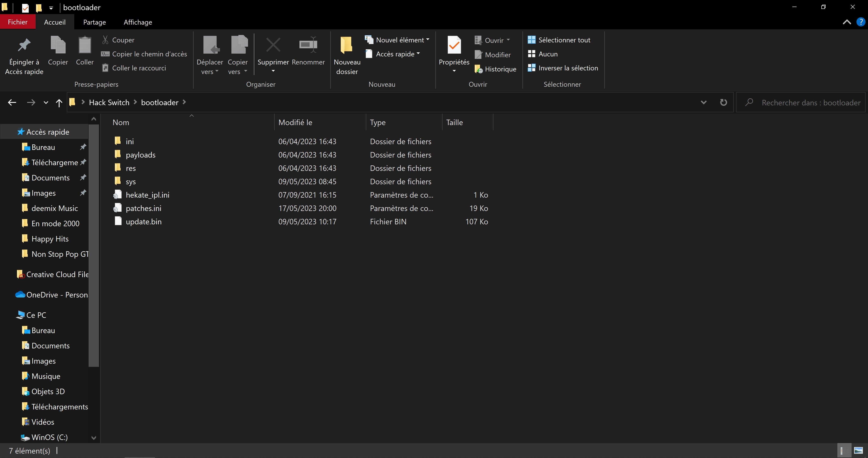868x458 pixels.
Task: Click the Renommer icon
Action: (x=308, y=45)
